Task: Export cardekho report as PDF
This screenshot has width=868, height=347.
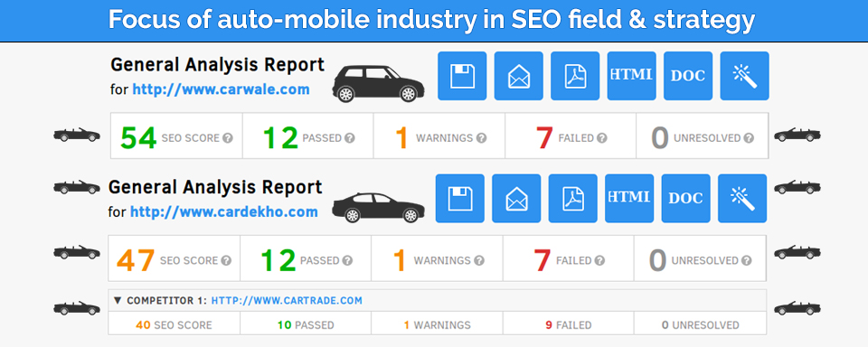Action: (573, 199)
